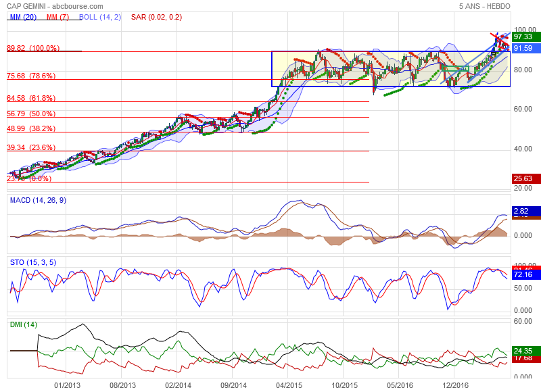
Task: Click the 50.00 stochastic axis label
Action: coord(523,288)
